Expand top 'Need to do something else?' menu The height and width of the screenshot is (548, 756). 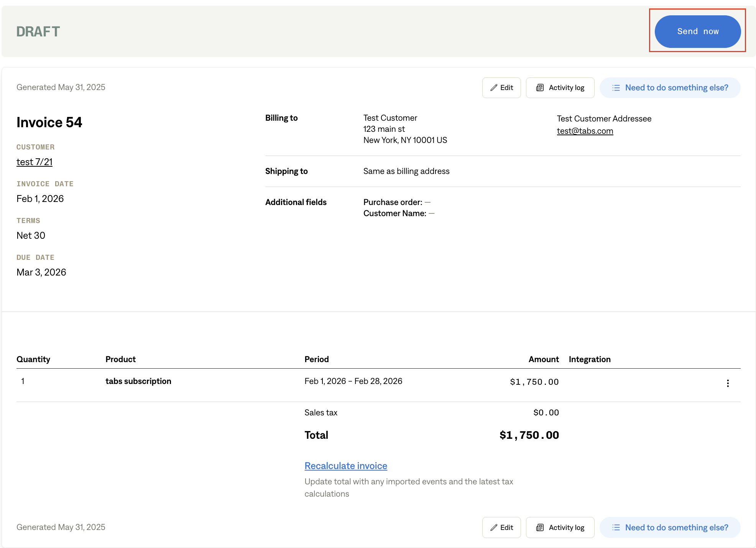point(676,88)
